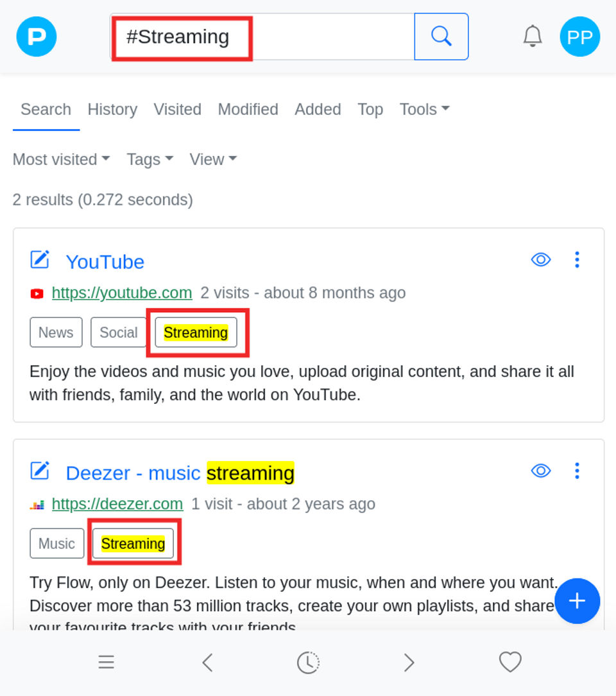Toggle the eye icon on YouTube card

click(541, 259)
